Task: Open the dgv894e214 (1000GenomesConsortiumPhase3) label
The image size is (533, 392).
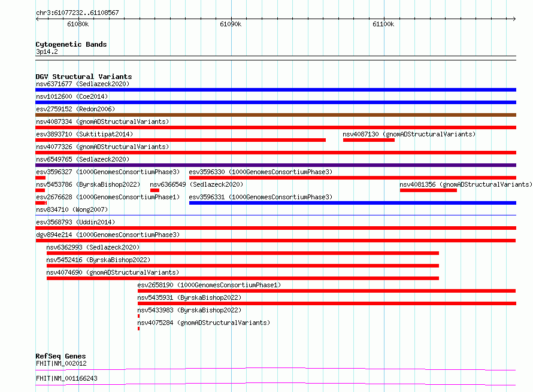Action: 108,235
